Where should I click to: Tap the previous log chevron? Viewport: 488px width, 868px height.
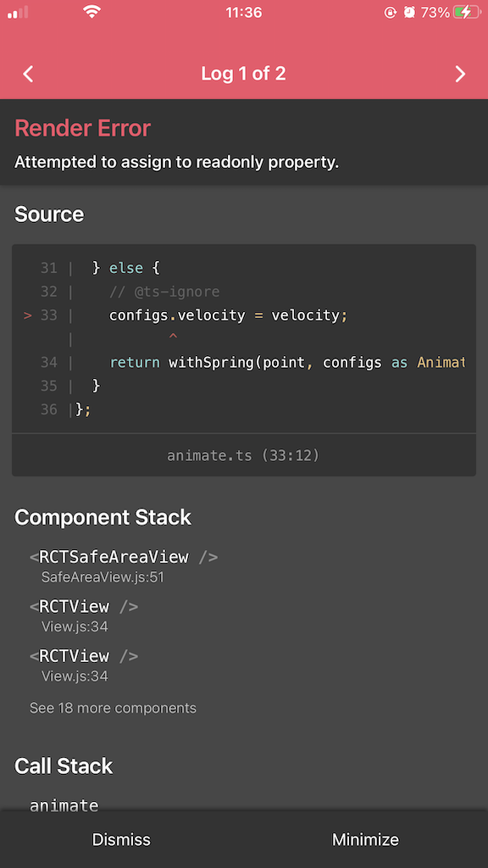(28, 74)
